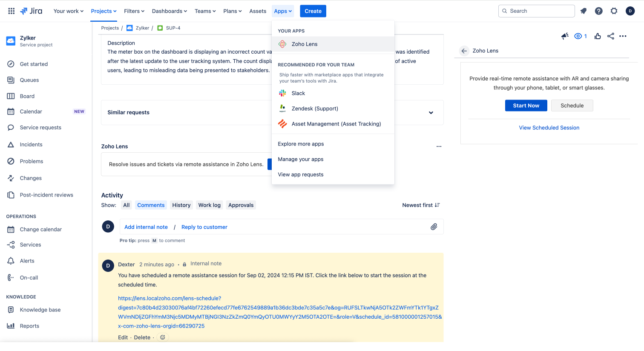Select Zendesk (Support) in Apps menu
The height and width of the screenshot is (351, 644).
[x=333, y=108]
